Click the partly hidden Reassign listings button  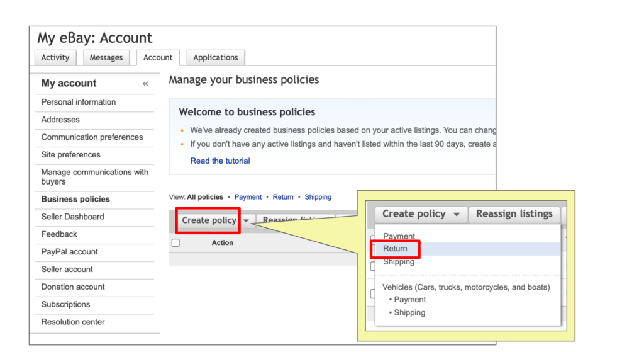click(x=296, y=220)
